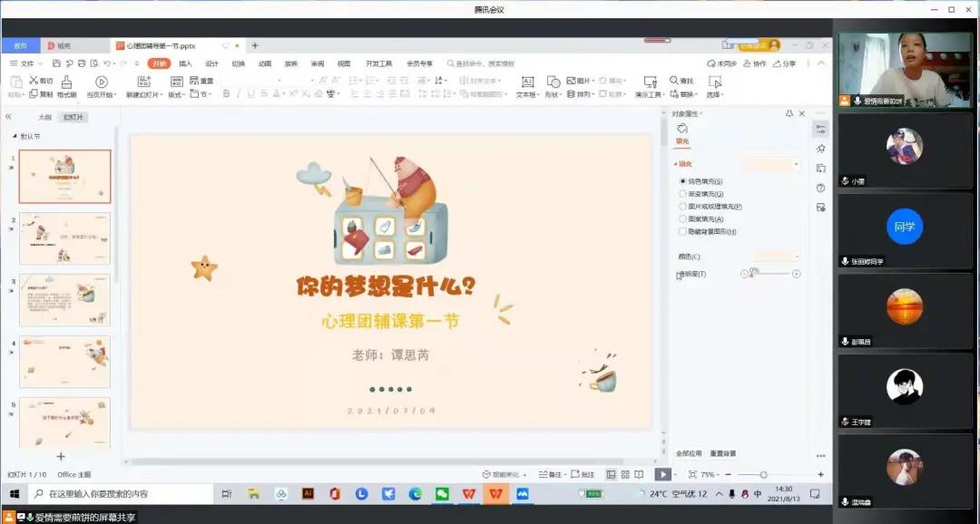Viewport: 980px width, 524px height.
Task: Open the Color (颜色) dropdown swatch
Action: click(777, 257)
